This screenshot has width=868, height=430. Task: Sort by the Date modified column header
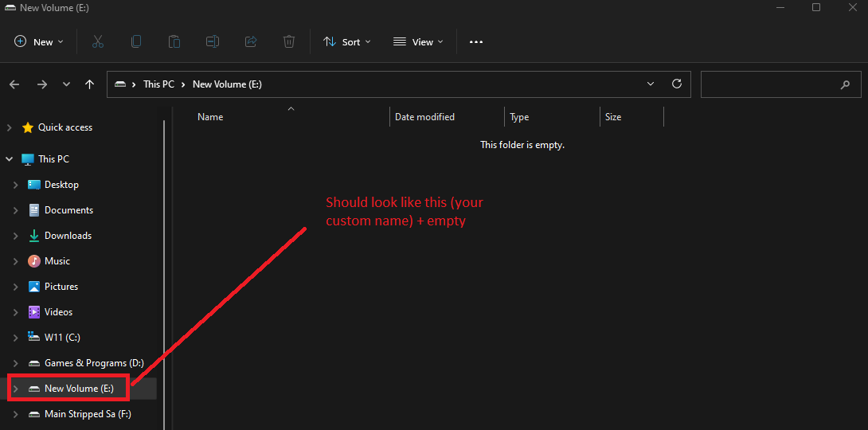point(424,117)
